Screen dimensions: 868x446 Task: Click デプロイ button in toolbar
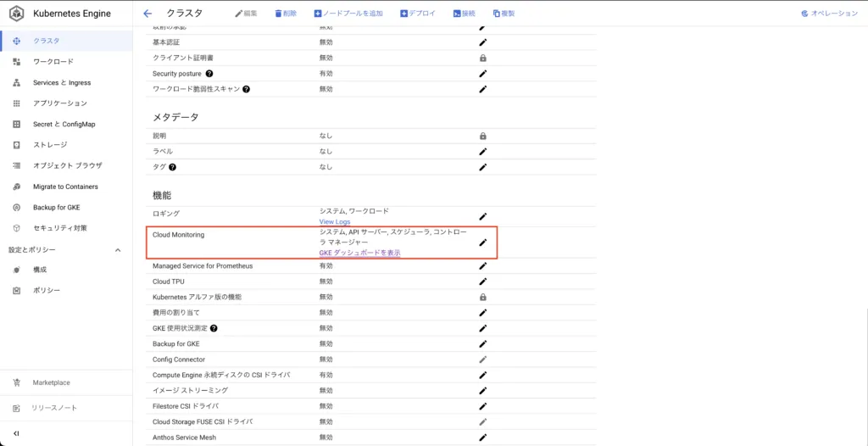418,14
